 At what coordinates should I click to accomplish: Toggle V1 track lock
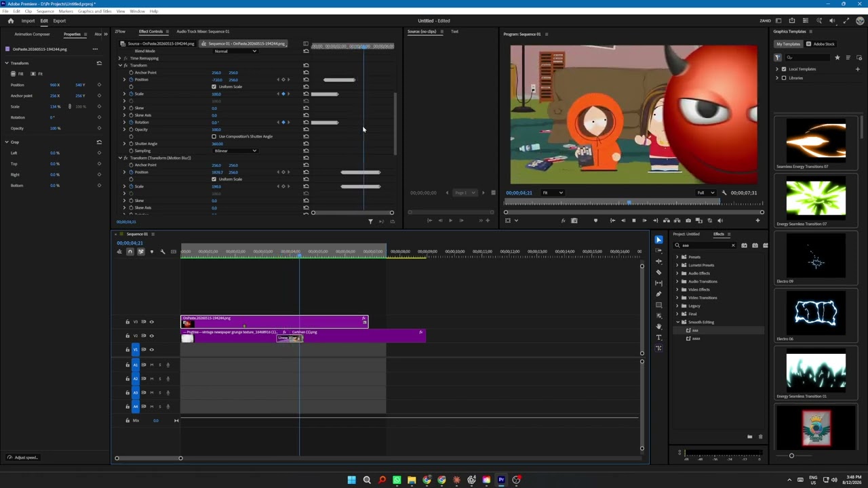click(x=127, y=350)
